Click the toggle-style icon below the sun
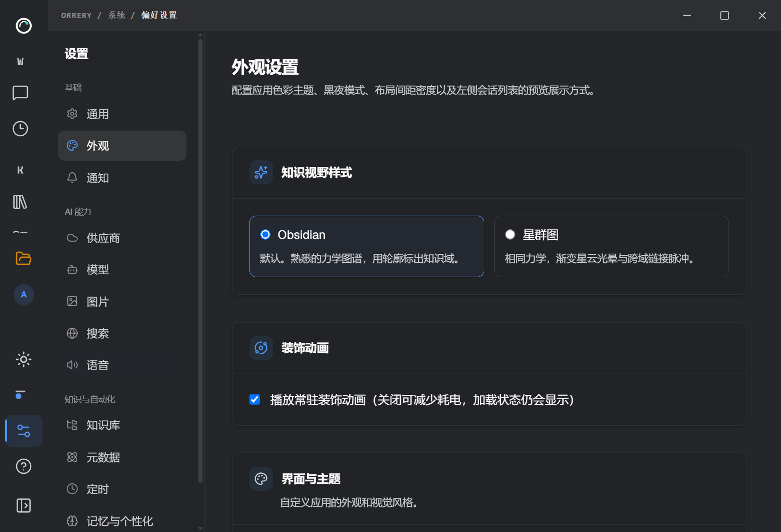781x532 pixels. click(20, 394)
